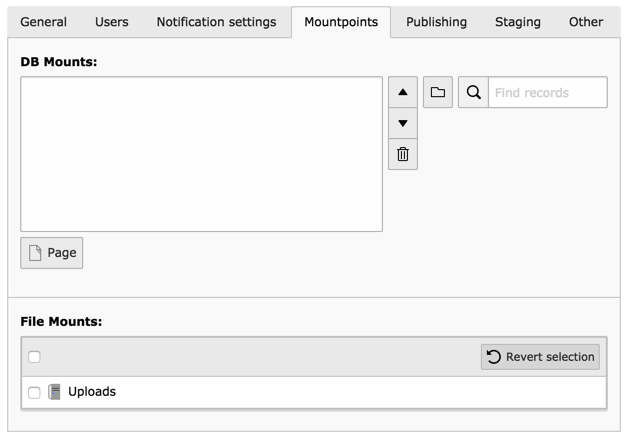Check the Uploads file mount checkbox
The width and height of the screenshot is (627, 437).
pos(34,392)
